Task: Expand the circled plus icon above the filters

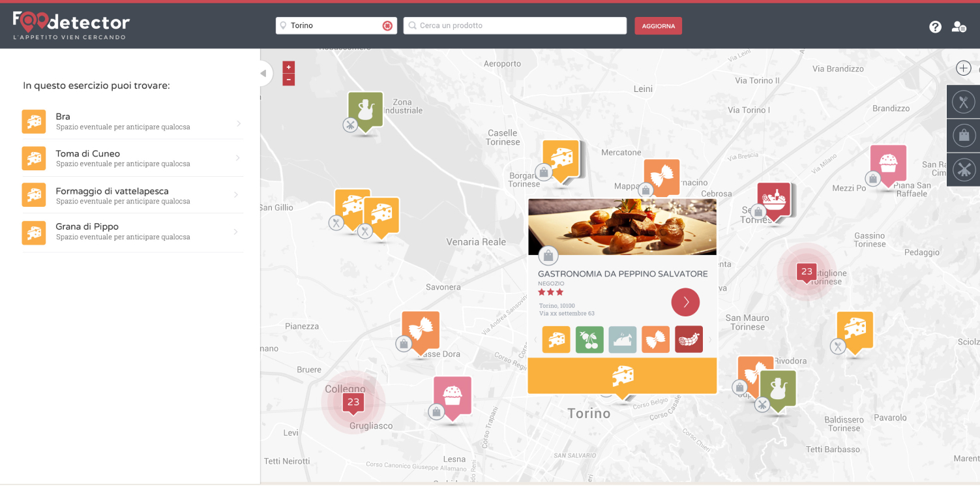Action: pyautogui.click(x=963, y=68)
